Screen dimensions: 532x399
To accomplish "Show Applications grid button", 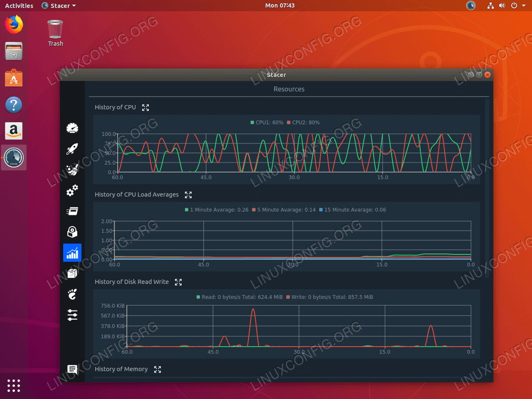I will [x=14, y=386].
